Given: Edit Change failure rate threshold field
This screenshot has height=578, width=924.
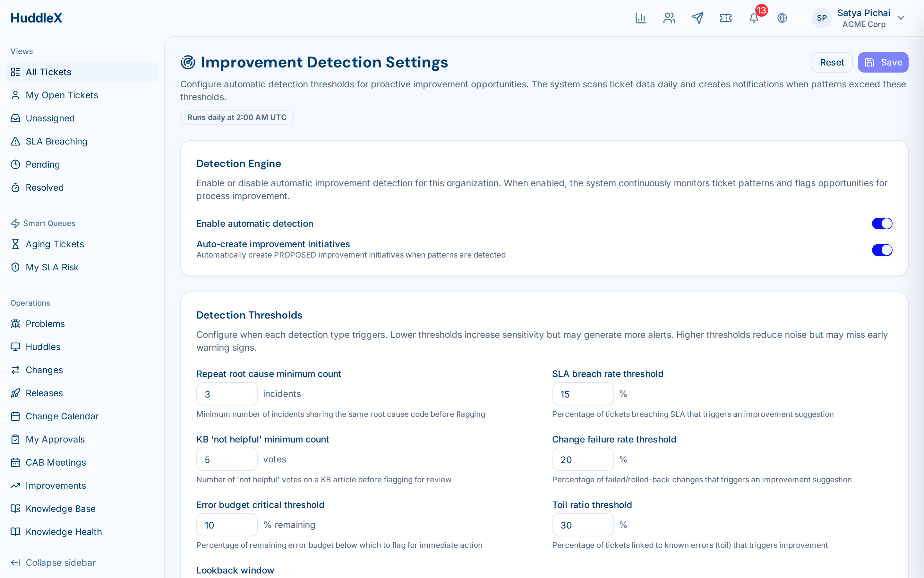Looking at the screenshot, I should pyautogui.click(x=583, y=460).
